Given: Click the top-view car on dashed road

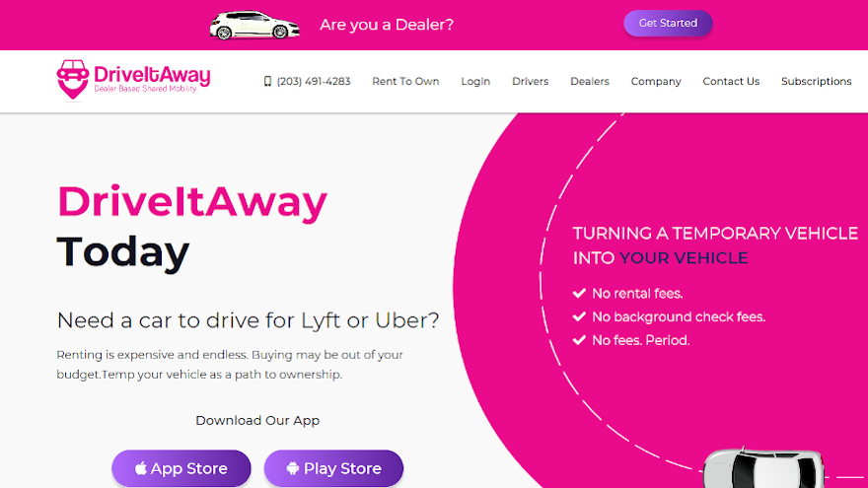Looking at the screenshot, I should (763, 468).
